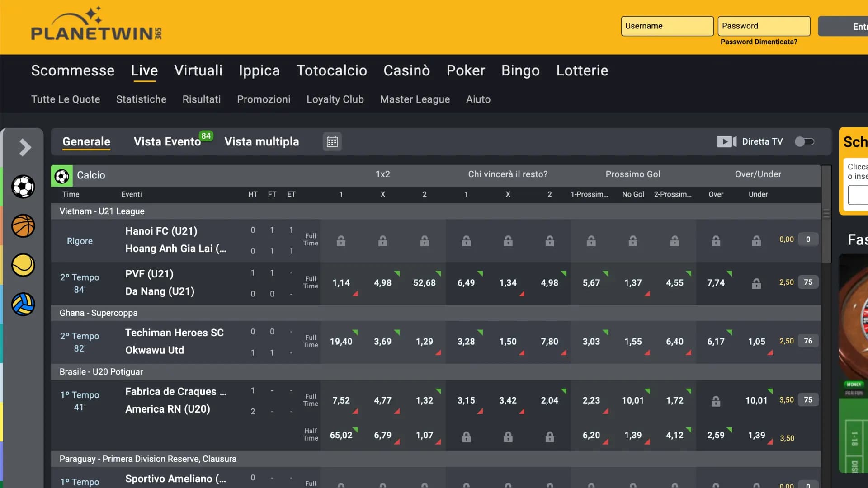The width and height of the screenshot is (868, 488).
Task: Enable the Diretta TV toggle
Action: pos(804,141)
